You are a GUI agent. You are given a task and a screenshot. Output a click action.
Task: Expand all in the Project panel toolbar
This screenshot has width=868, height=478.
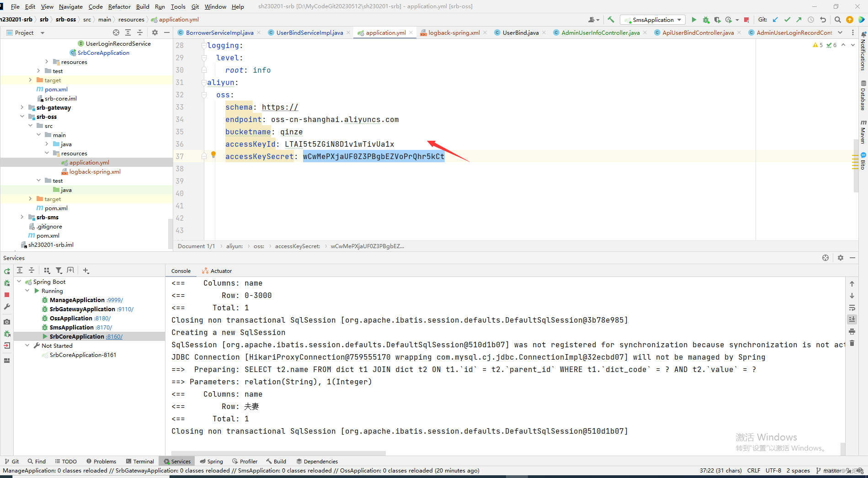(x=128, y=32)
